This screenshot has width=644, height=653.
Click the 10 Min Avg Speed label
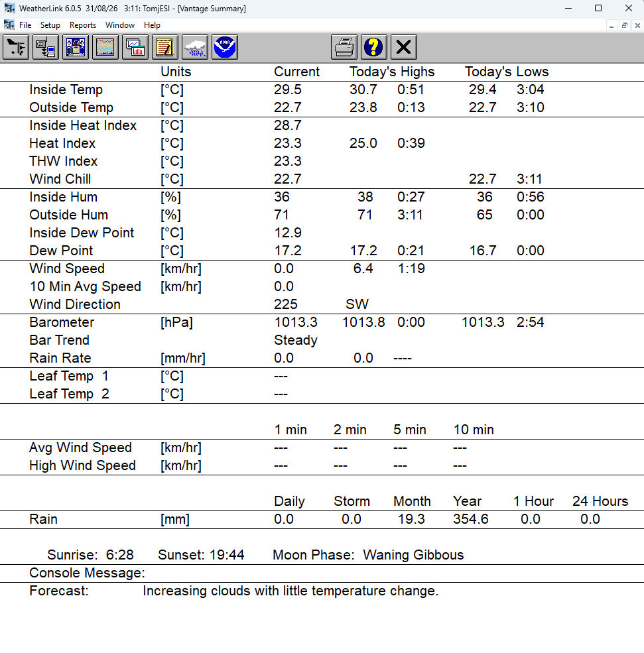point(85,286)
